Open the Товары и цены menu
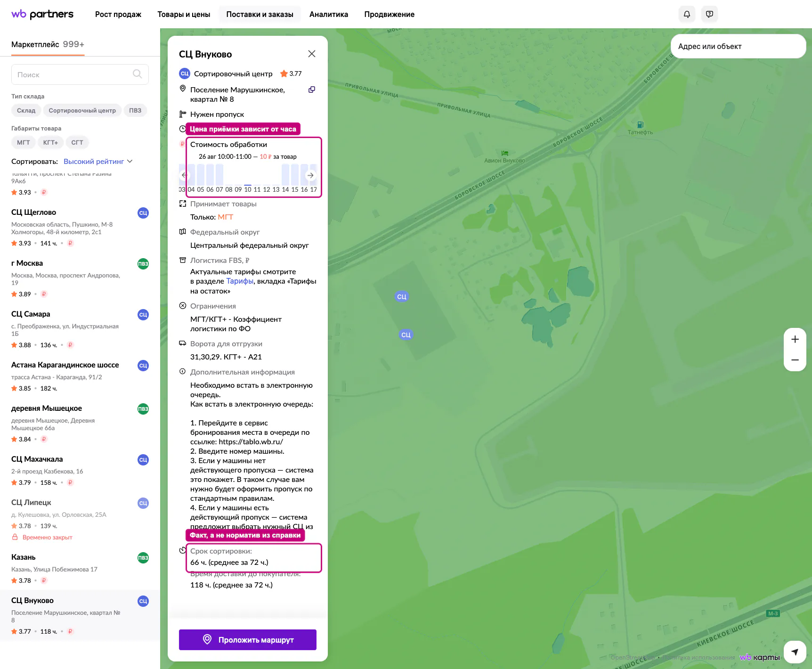Screen dimensions: 812x669 pos(184,14)
